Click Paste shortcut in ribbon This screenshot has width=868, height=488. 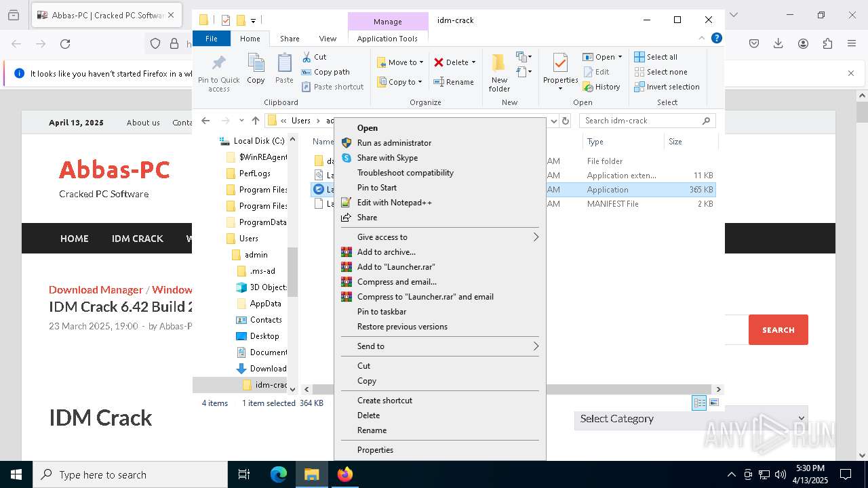pos(332,87)
